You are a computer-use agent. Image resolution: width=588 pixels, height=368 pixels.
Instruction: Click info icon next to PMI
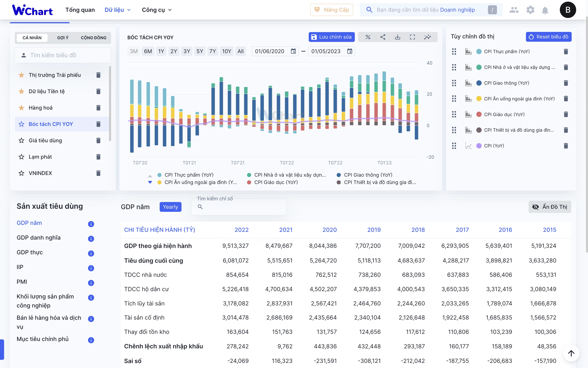tap(91, 283)
